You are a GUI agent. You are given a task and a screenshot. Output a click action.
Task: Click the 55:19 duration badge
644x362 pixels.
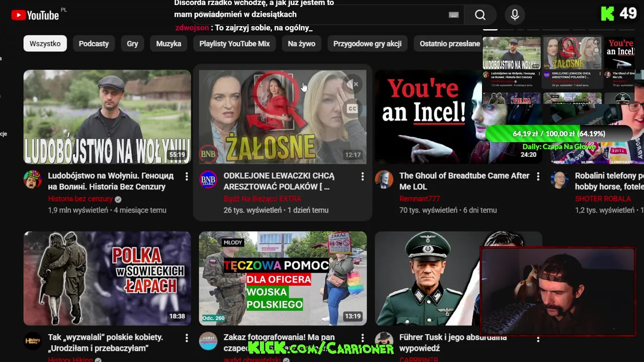point(177,155)
